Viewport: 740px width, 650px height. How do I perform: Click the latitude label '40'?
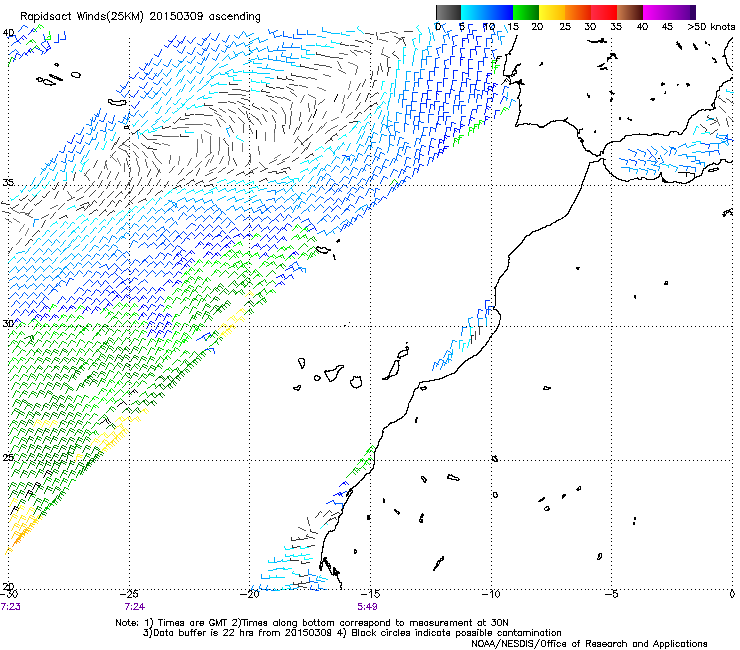[x=8, y=33]
